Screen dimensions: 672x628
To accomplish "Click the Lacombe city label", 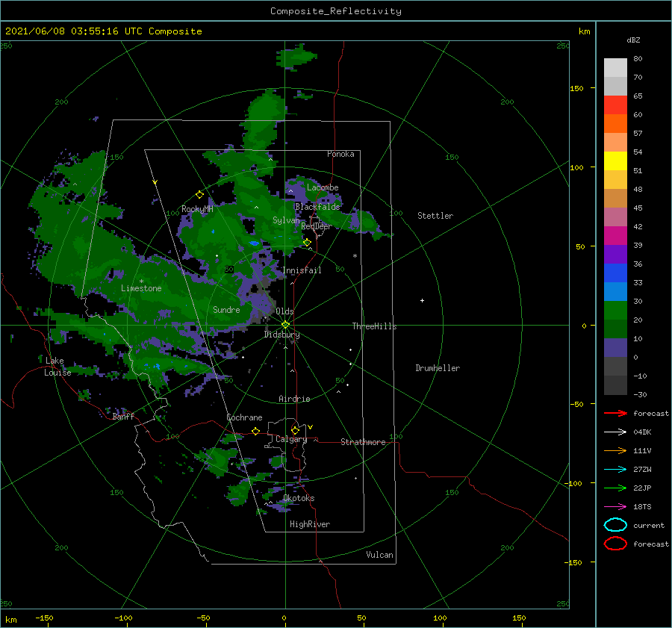I will [x=323, y=187].
